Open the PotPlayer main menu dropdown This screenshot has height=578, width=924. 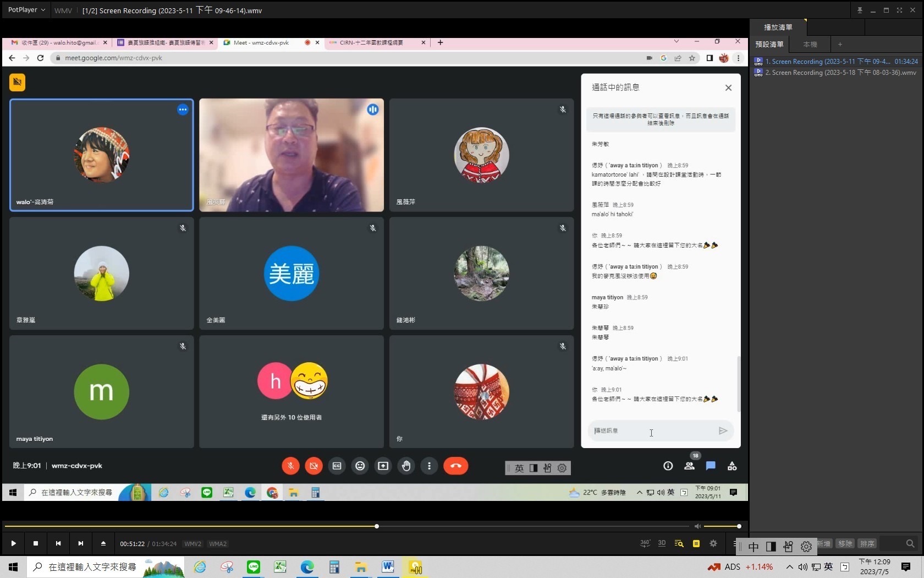(x=26, y=10)
